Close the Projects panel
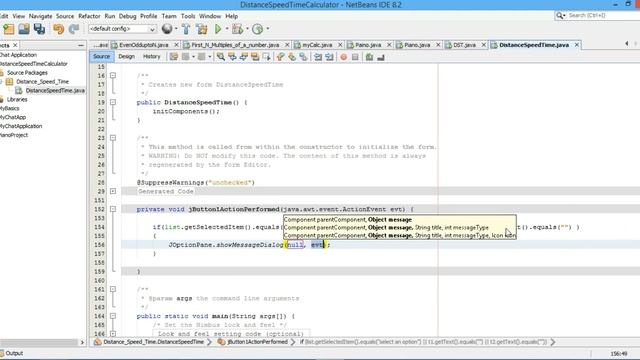 (15, 45)
